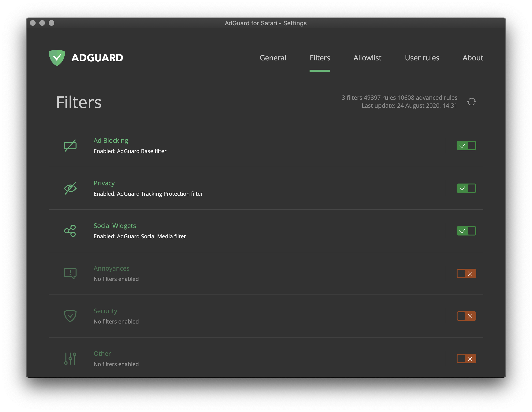Viewport: 532px width, 412px height.
Task: Click 'No filters enabled' under Other
Action: click(x=116, y=364)
